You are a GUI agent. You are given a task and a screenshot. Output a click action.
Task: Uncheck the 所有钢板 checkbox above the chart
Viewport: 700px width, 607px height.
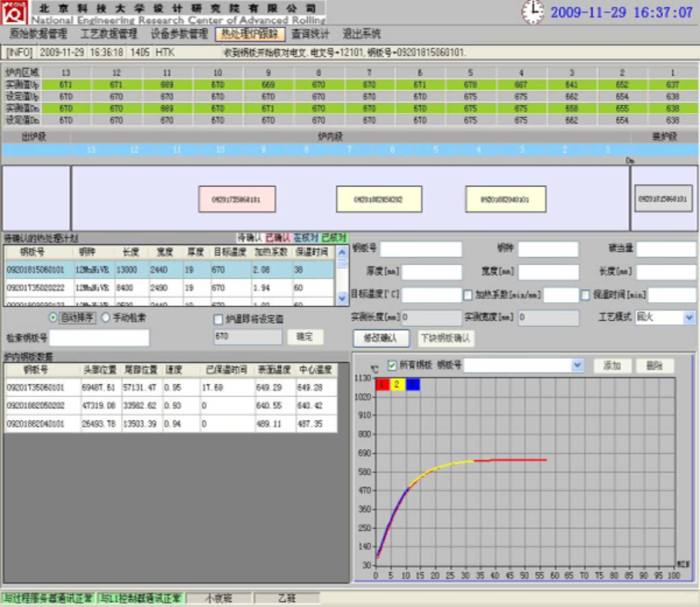coord(392,365)
